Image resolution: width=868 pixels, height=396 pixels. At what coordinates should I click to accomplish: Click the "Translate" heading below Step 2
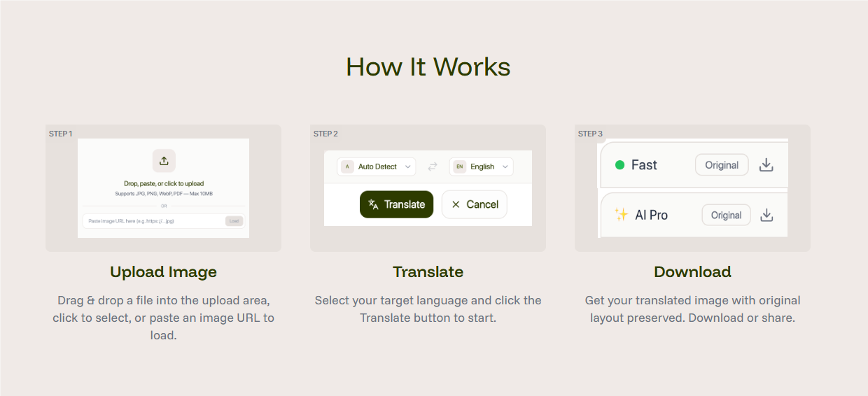tap(428, 272)
